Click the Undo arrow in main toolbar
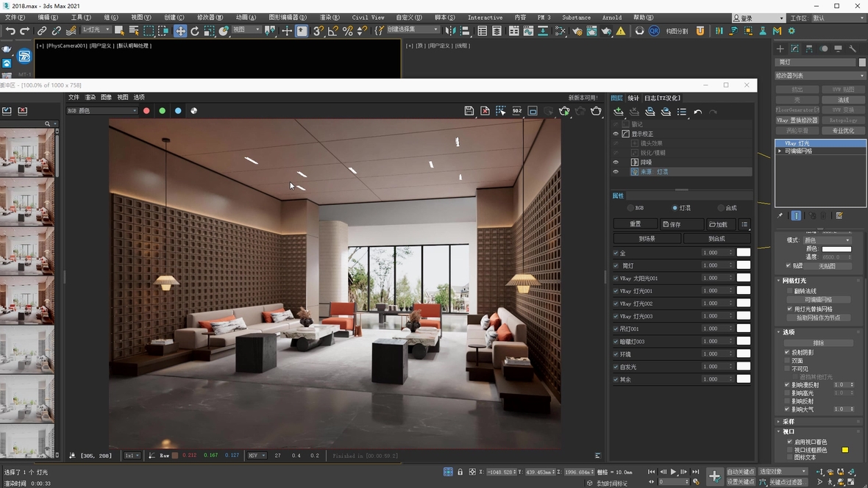The width and height of the screenshot is (868, 488). coord(10,31)
